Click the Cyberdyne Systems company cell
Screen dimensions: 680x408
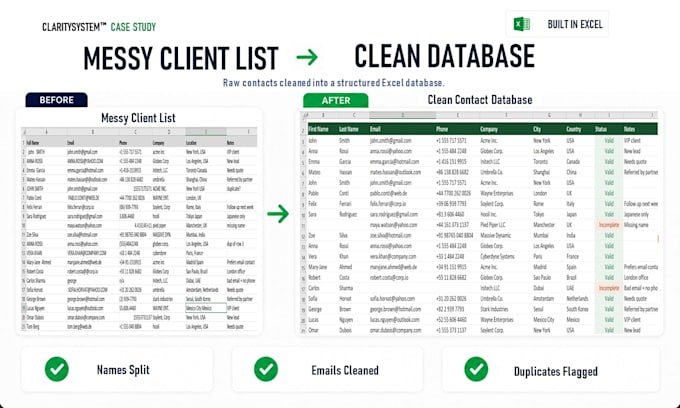497,256
